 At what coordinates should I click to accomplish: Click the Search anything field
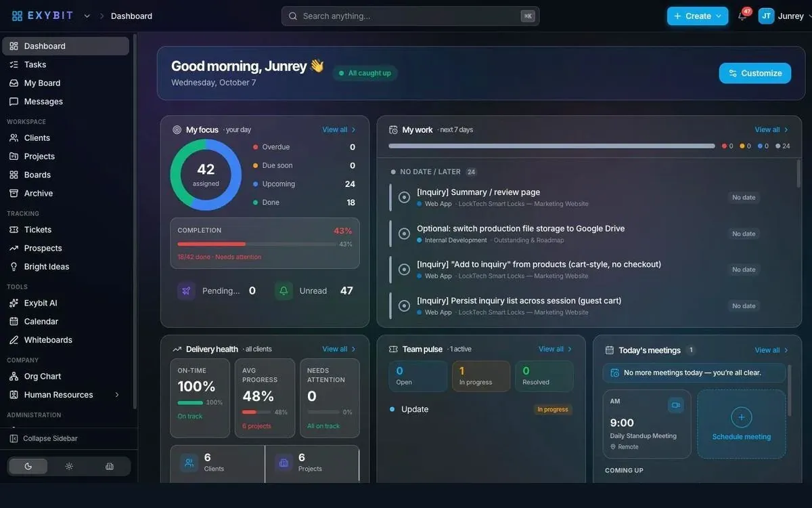pos(411,16)
